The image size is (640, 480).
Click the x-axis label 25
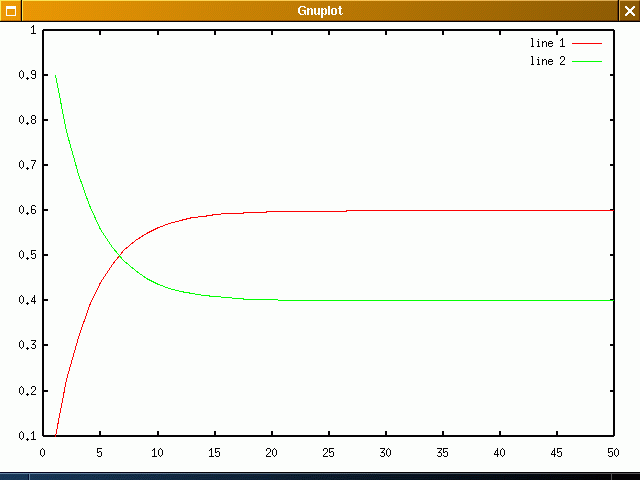coord(328,452)
